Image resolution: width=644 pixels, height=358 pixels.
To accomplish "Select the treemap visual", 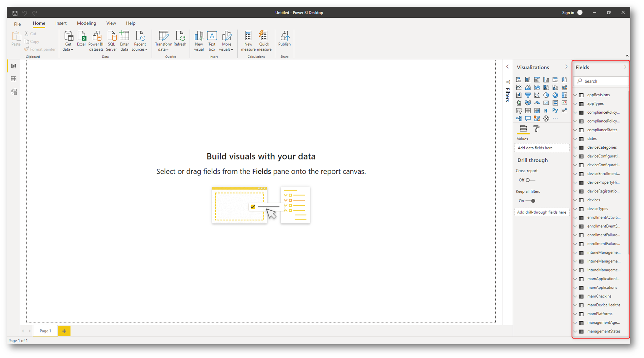I will point(564,95).
